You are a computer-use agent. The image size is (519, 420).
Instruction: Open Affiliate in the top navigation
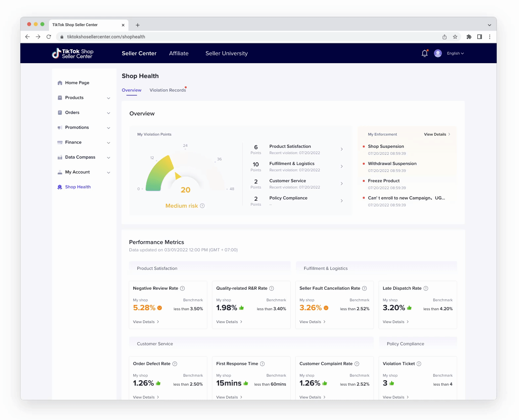(x=179, y=53)
